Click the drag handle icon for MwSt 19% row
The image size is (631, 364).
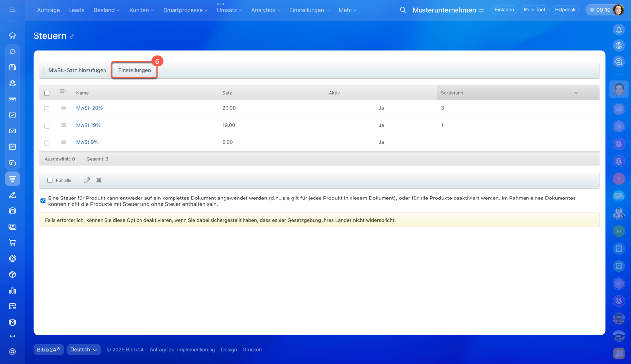[x=64, y=125]
